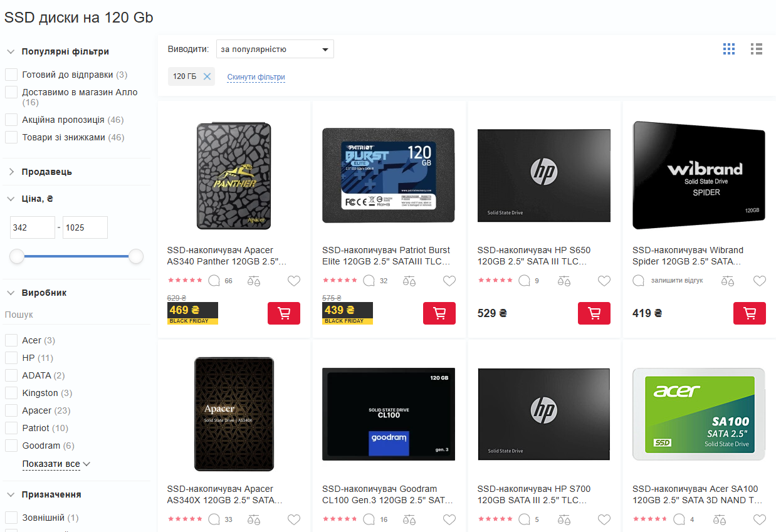Compare Apacer AS340X scales icon
The image size is (776, 532).
pyautogui.click(x=254, y=519)
